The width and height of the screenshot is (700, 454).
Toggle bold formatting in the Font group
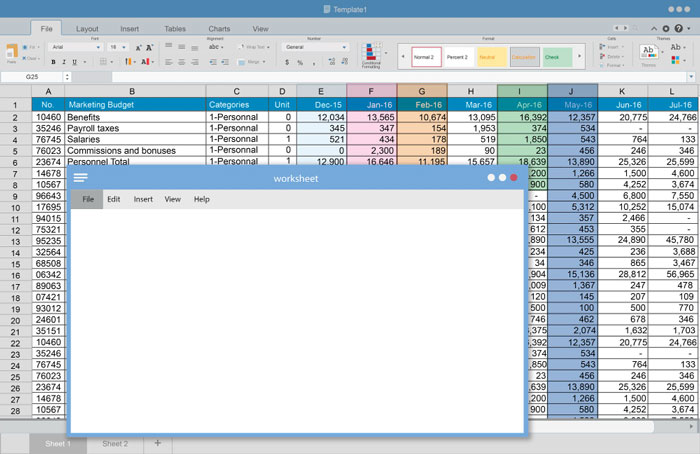tap(55, 62)
